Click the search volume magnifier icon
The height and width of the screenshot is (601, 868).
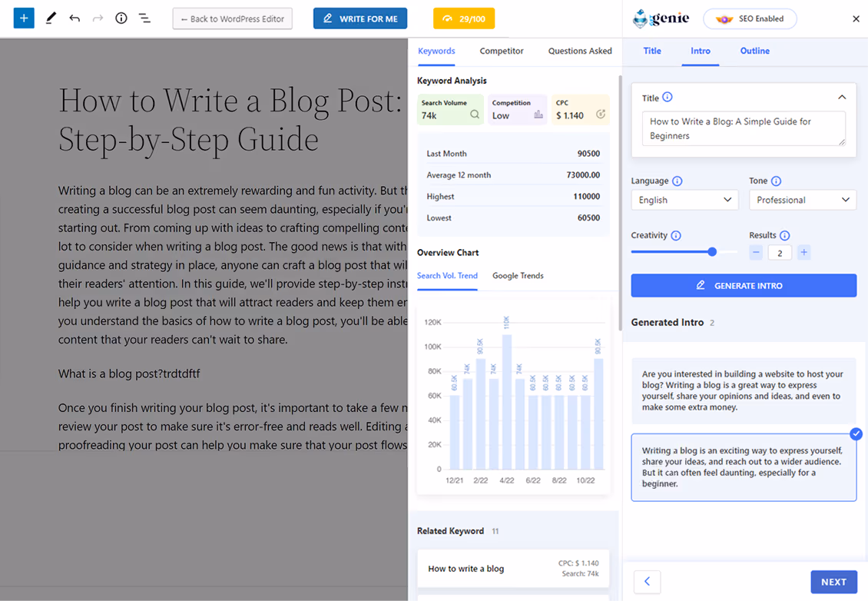pyautogui.click(x=475, y=115)
